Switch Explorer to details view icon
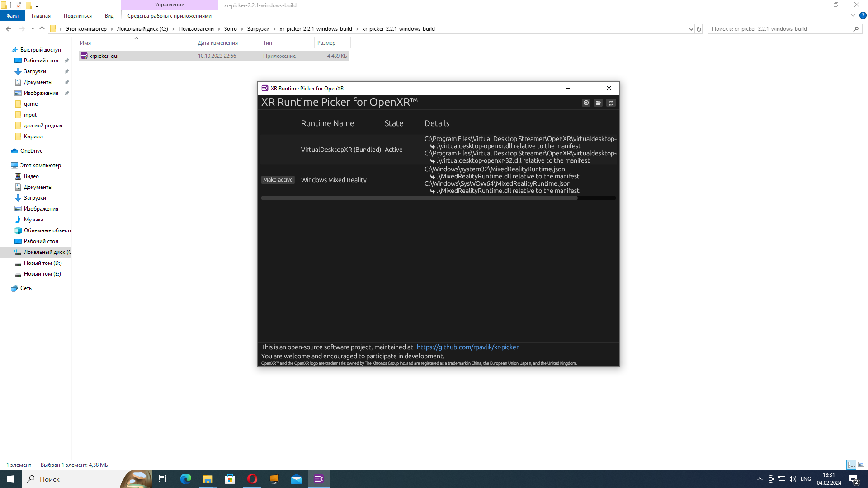Screen dimensions: 868x488 point(851,465)
